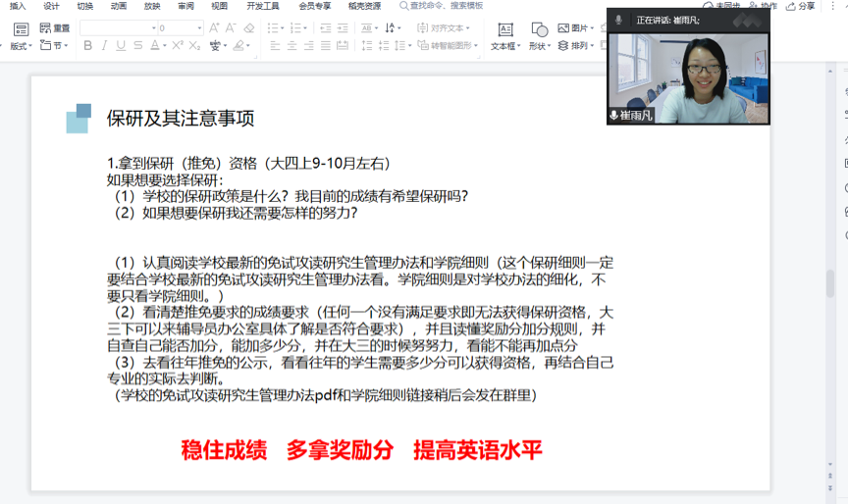848x504 pixels.
Task: Click the command search box
Action: coord(442,6)
